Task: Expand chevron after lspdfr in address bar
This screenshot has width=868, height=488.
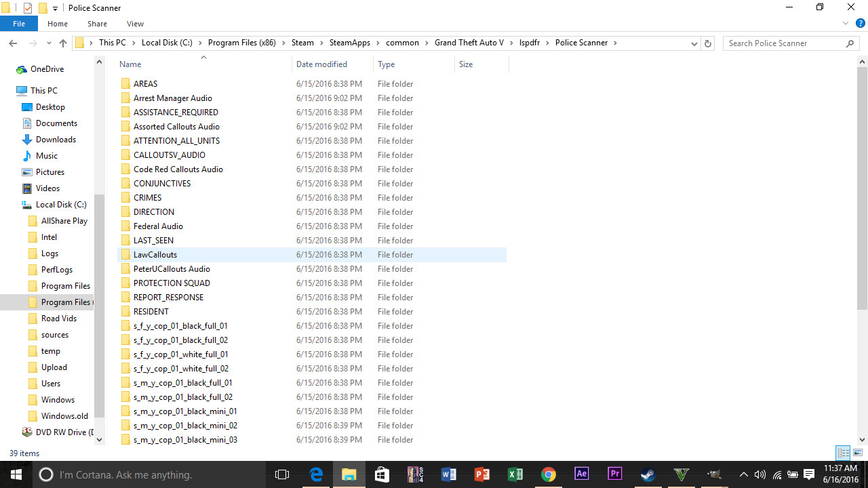Action: [547, 43]
